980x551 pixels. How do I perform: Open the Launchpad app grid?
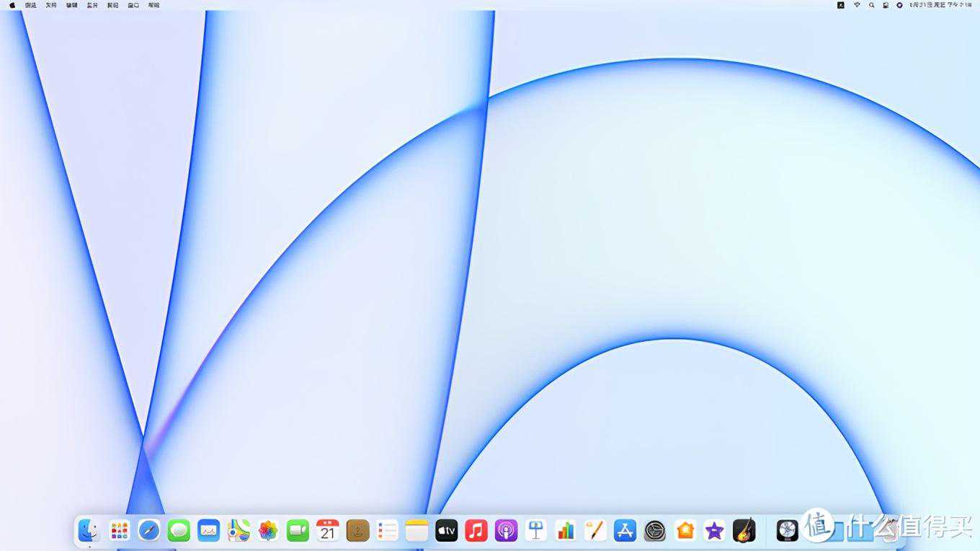119,531
